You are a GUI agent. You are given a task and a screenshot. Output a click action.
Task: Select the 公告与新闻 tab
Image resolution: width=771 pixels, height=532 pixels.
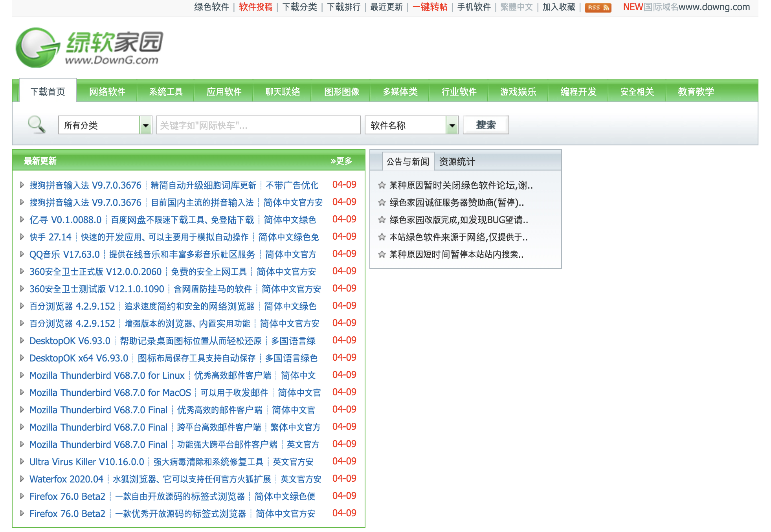(408, 161)
